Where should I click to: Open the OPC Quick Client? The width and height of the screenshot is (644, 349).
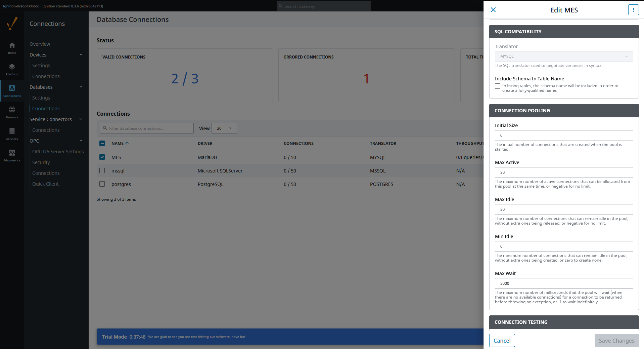45,184
